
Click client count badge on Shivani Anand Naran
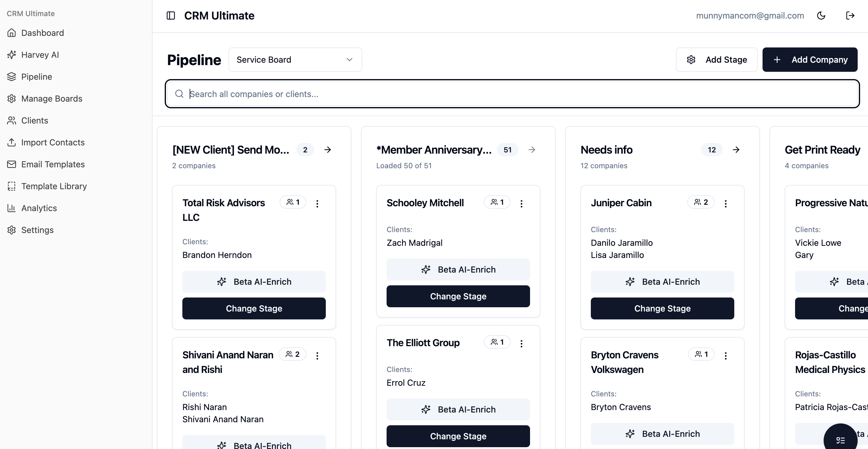pos(292,354)
